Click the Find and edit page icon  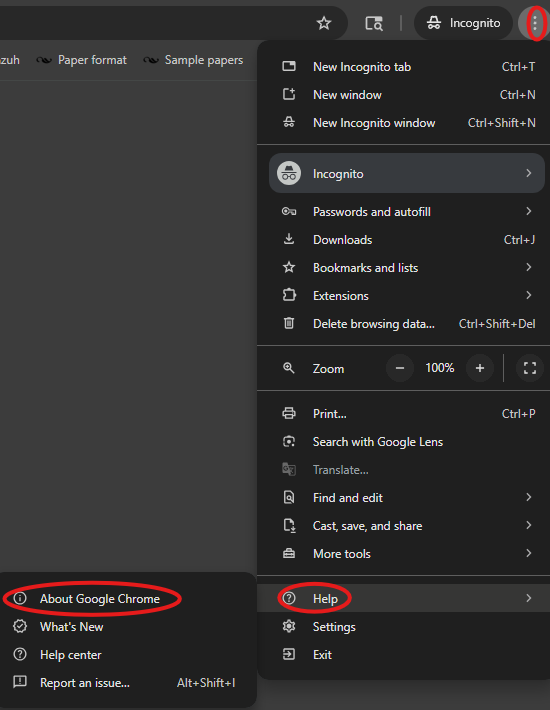(x=289, y=497)
